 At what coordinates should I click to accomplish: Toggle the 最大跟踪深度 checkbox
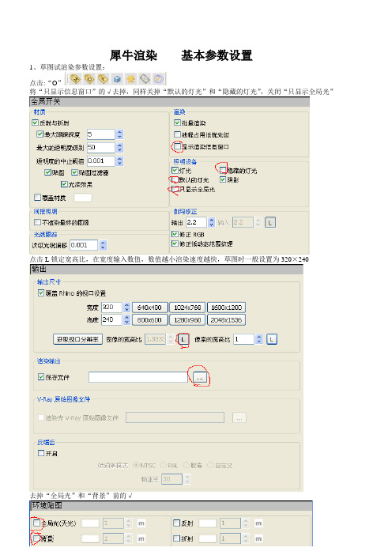coord(40,134)
